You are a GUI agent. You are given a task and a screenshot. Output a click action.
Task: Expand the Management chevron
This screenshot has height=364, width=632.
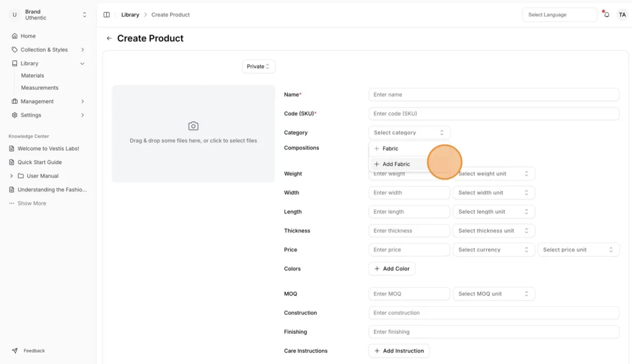coord(82,102)
